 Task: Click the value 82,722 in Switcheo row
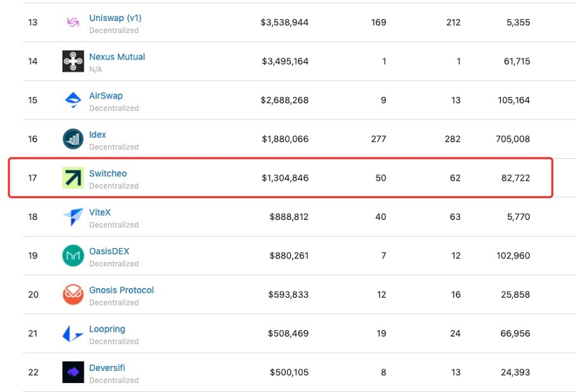(x=516, y=178)
